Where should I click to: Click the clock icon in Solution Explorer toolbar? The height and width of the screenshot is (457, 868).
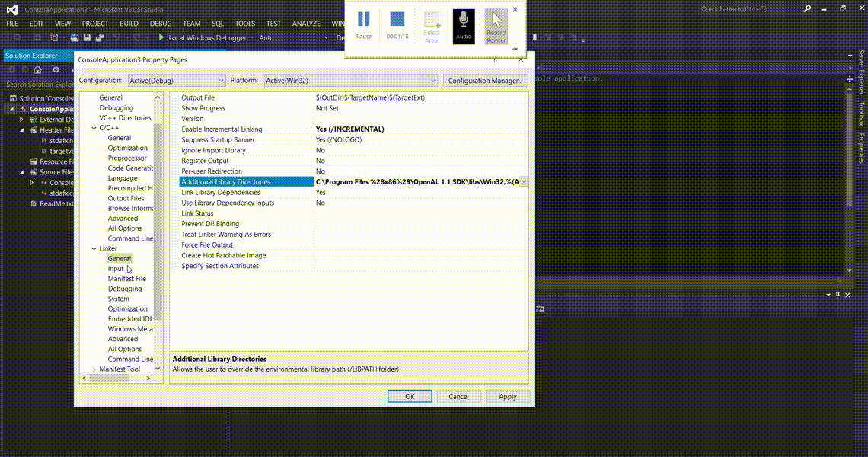click(x=56, y=69)
